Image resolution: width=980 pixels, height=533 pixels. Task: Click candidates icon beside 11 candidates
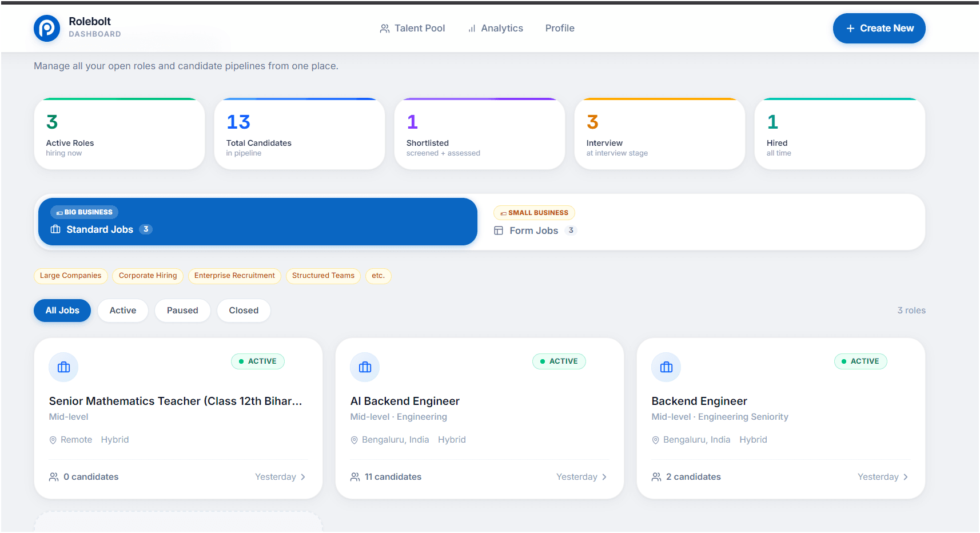[355, 477]
